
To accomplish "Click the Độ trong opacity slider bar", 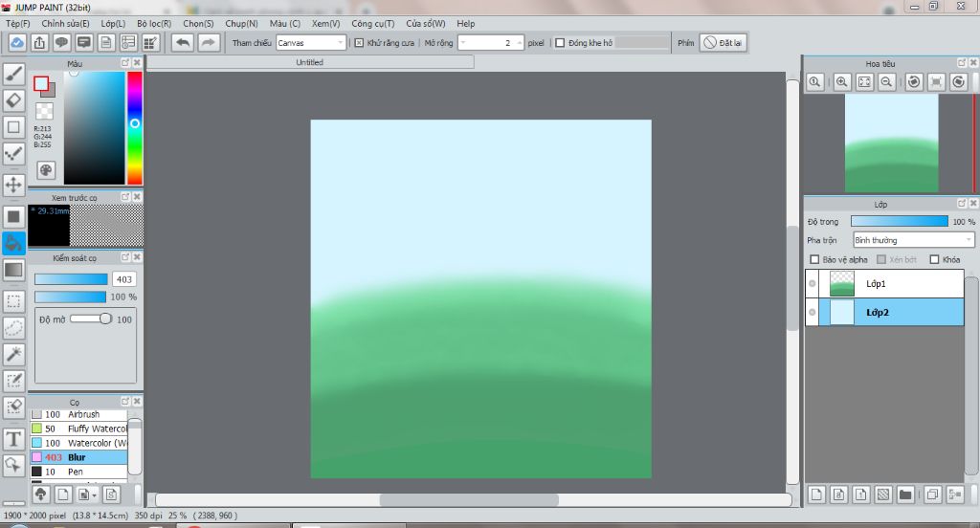I will click(900, 221).
